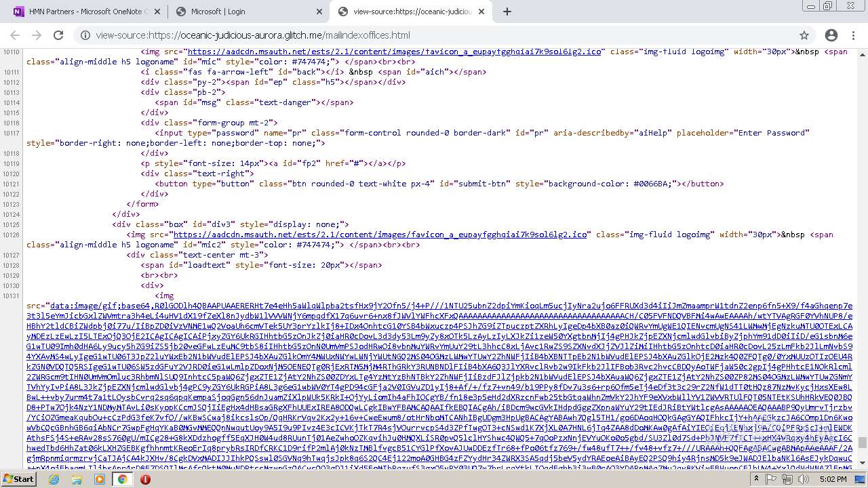Click the div class="text-right" line
The width and height of the screenshot is (868, 488).
point(197,174)
